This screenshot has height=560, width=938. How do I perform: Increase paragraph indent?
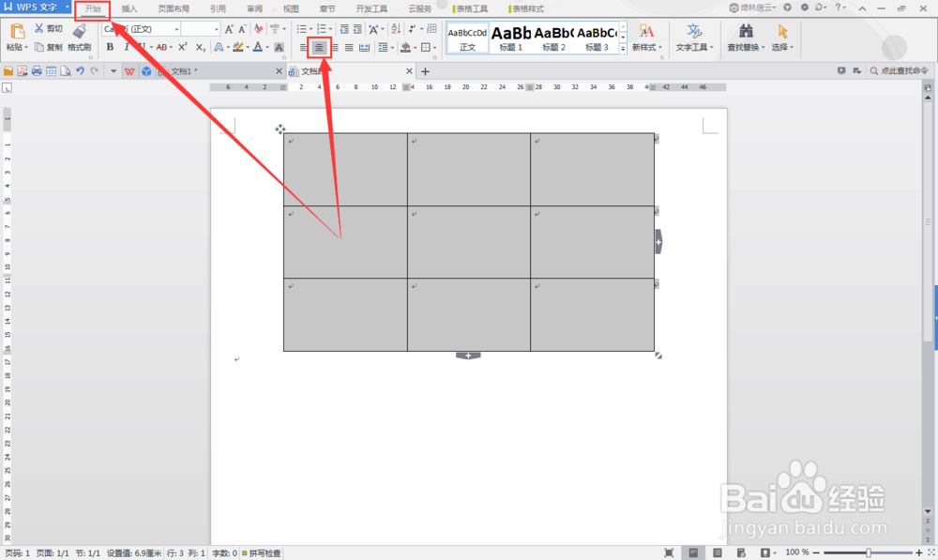click(357, 29)
